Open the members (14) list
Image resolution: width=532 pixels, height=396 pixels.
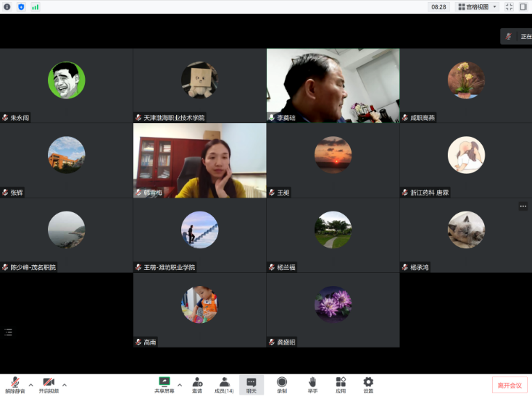[x=224, y=383]
